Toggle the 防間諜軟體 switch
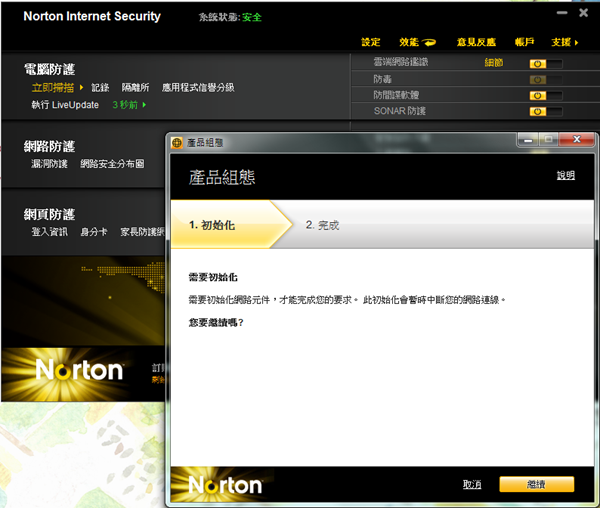600x508 pixels. pyautogui.click(x=546, y=95)
